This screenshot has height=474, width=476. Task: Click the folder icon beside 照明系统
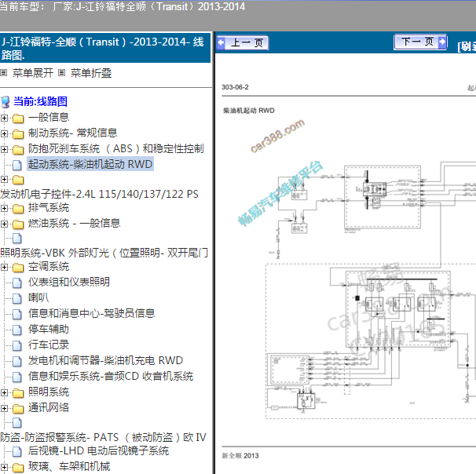(x=17, y=392)
